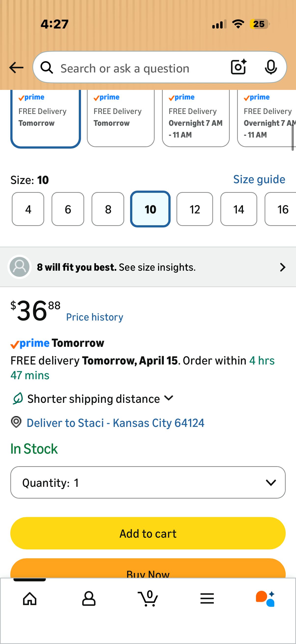Open the hamburger menu icon
Viewport: 296px width, 644px height.
click(207, 599)
